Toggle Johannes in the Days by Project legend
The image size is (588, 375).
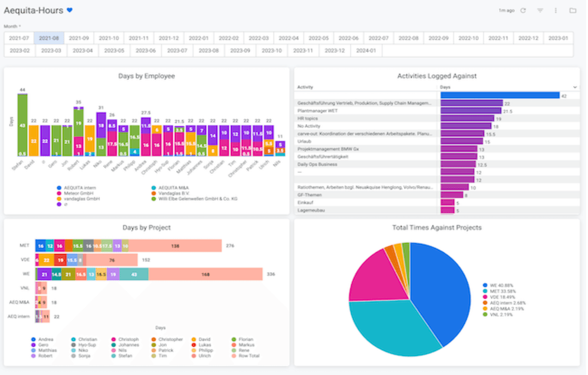(x=125, y=345)
